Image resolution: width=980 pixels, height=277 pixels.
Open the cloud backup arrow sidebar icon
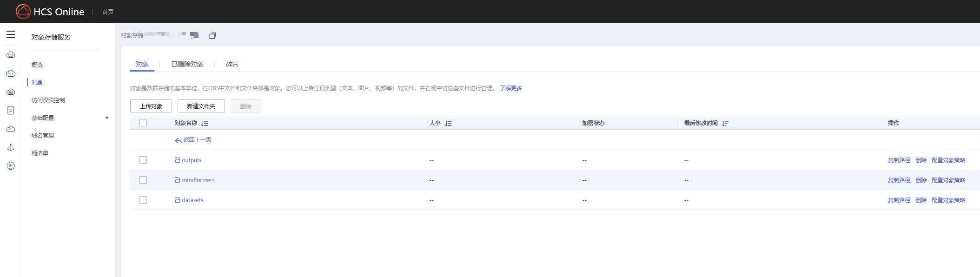click(11, 129)
